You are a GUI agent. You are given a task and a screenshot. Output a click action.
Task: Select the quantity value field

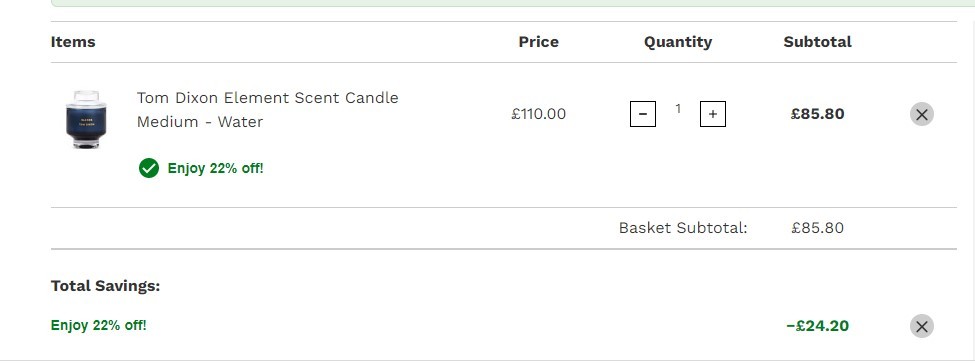(678, 110)
